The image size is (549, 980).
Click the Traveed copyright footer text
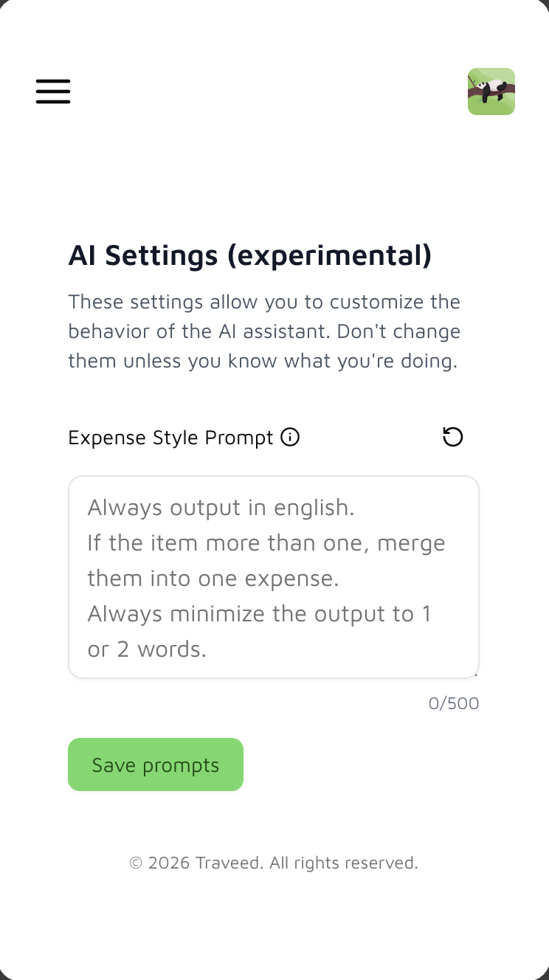click(x=274, y=863)
